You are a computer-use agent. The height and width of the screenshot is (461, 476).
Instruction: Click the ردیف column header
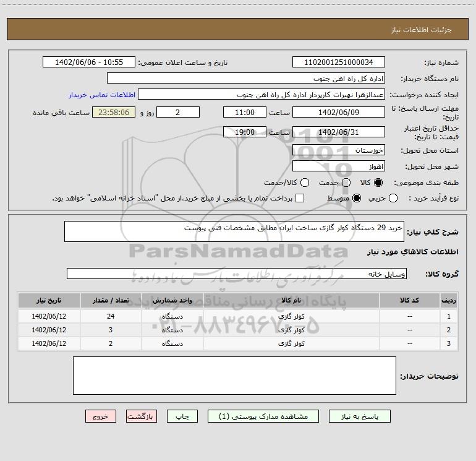[449, 301]
